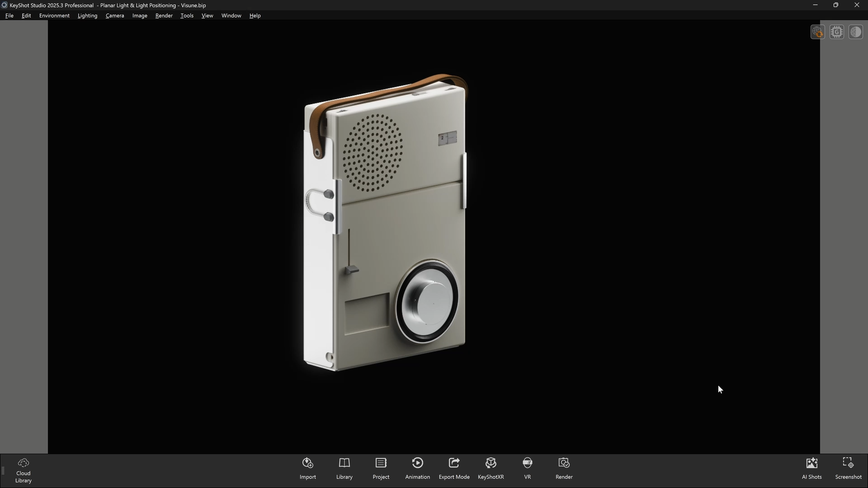Open the Render dialog

(x=564, y=468)
